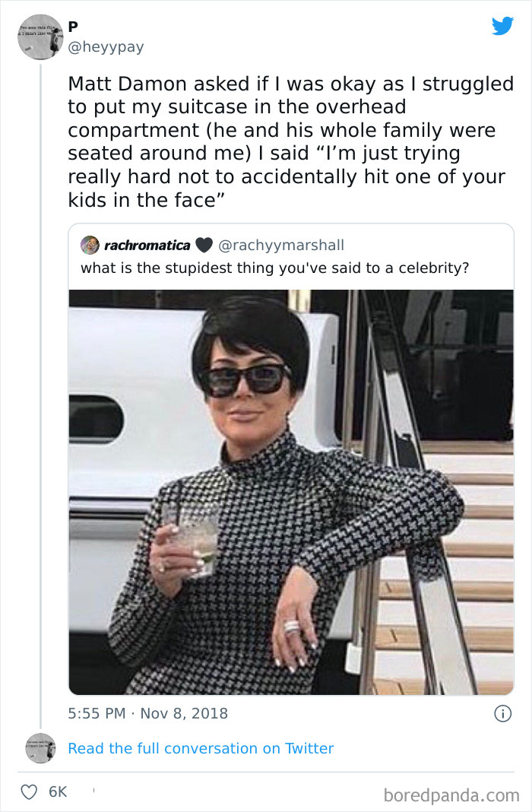Image resolution: width=532 pixels, height=812 pixels.
Task: Click rachromatica's profile picture
Action: (x=90, y=243)
